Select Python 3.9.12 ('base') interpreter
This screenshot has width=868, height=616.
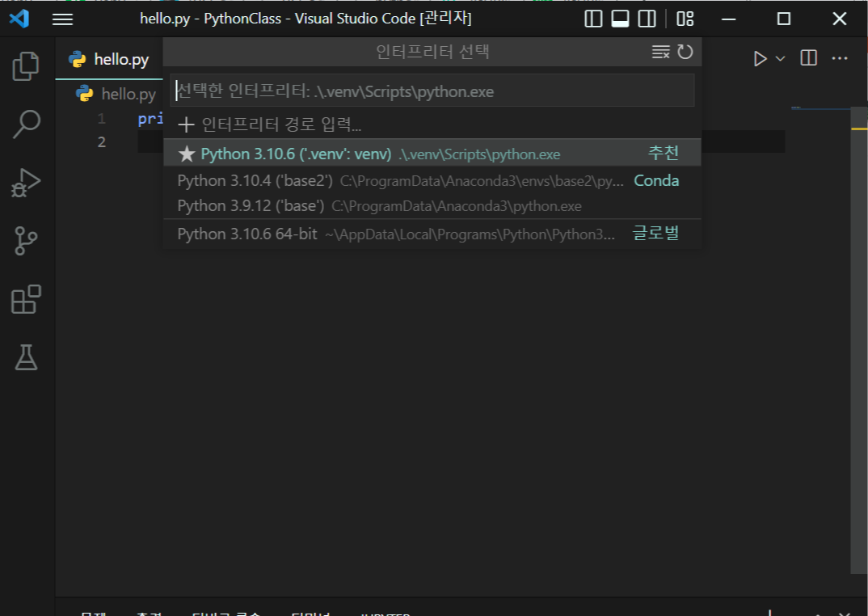(x=432, y=205)
